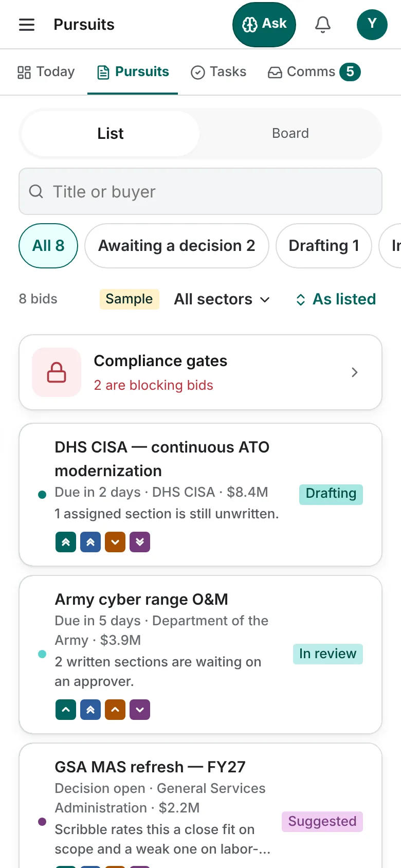Viewport: 401px width, 868px height.
Task: Open the Comms tab
Action: (x=314, y=72)
